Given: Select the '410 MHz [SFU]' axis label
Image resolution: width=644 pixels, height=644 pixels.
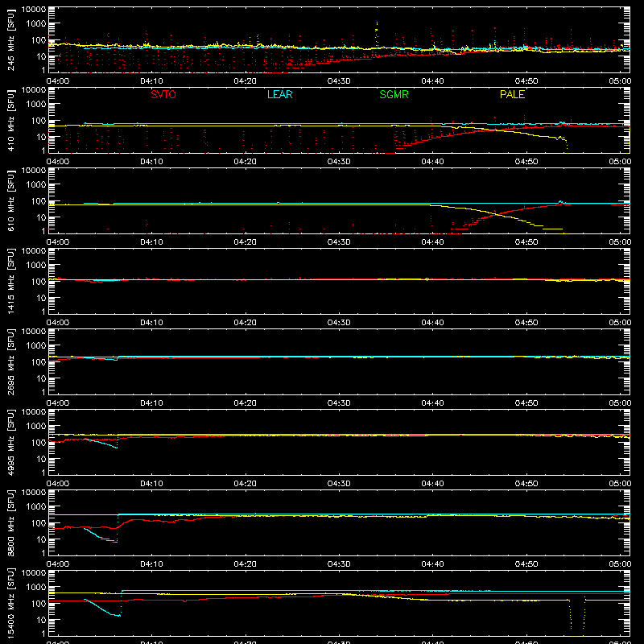Looking at the screenshot, I should coord(10,120).
